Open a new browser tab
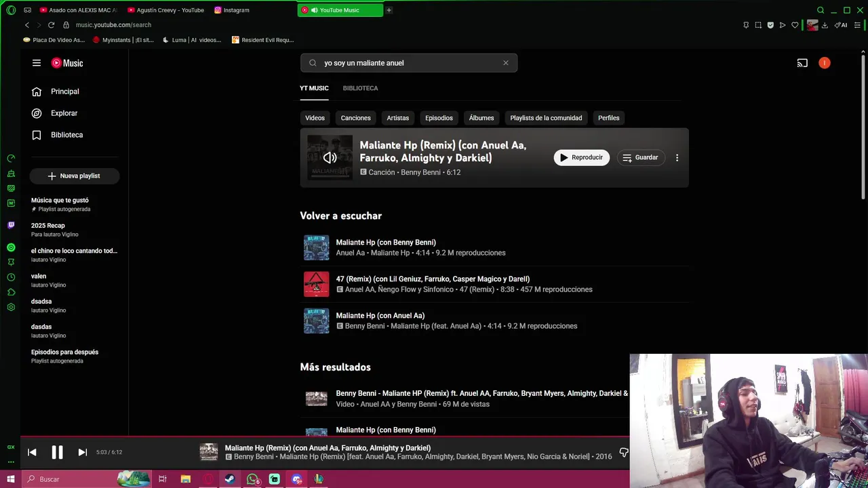 [389, 10]
